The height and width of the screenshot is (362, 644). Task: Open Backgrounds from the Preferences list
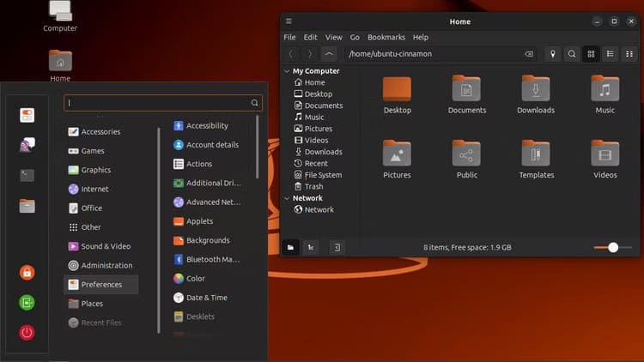click(207, 241)
